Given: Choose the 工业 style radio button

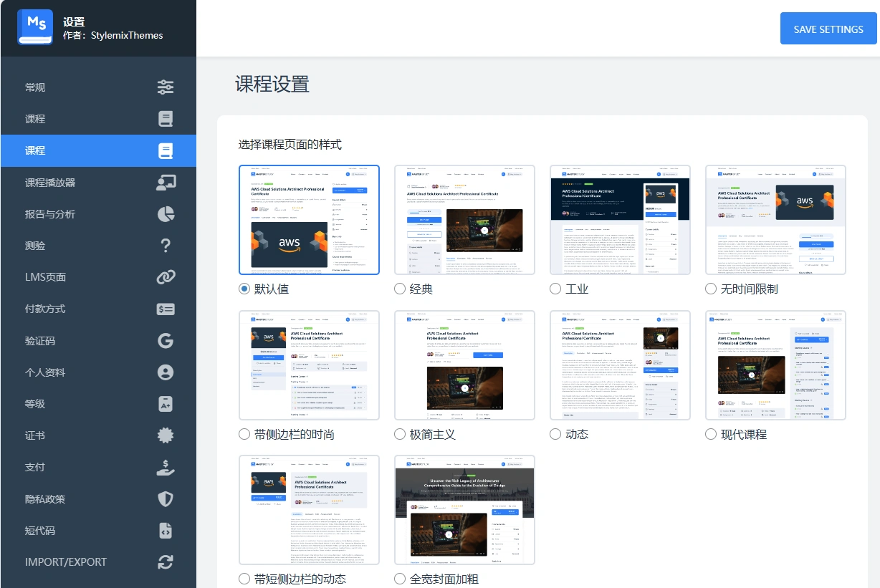Looking at the screenshot, I should coord(555,289).
